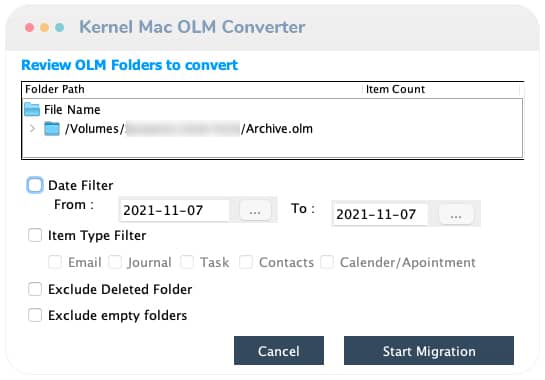Image resolution: width=545 pixels, height=380 pixels.
Task: Click the Archive.olm folder icon
Action: click(52, 129)
